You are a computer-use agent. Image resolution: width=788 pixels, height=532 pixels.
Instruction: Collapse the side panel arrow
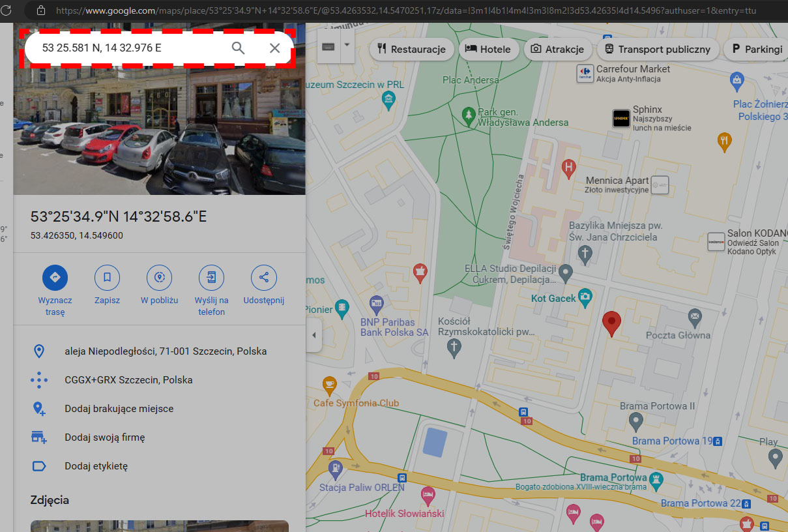click(x=314, y=335)
